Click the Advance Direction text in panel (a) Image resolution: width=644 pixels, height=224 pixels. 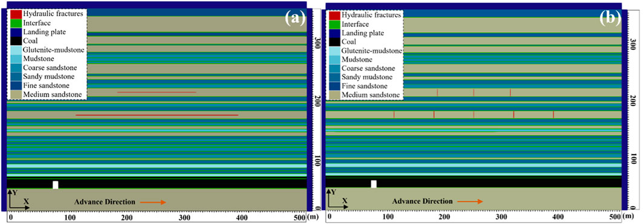tap(105, 202)
